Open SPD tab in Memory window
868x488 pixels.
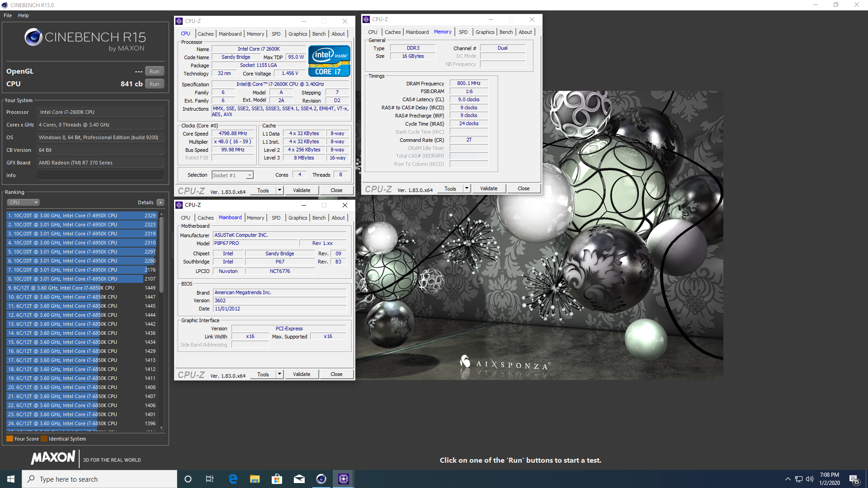463,32
